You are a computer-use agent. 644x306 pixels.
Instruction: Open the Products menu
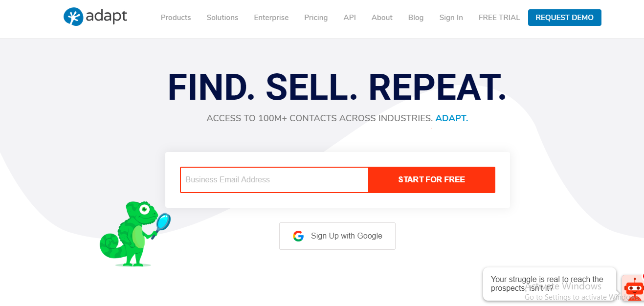tap(176, 18)
